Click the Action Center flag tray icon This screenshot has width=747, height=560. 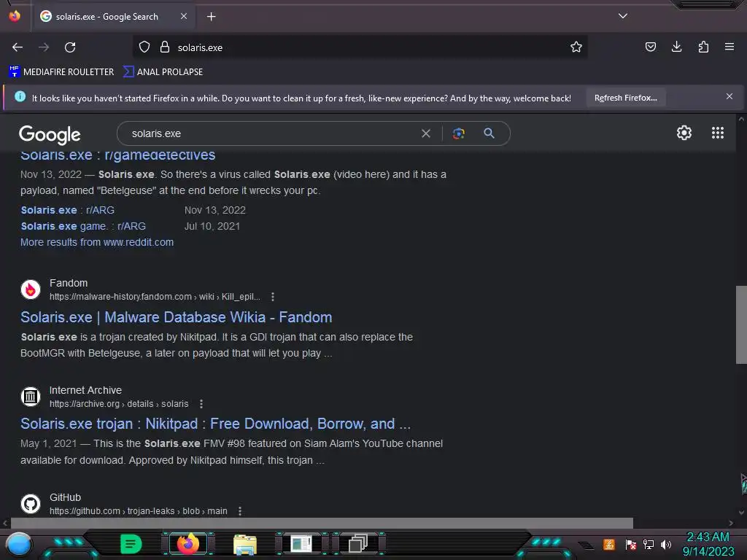[x=630, y=544]
